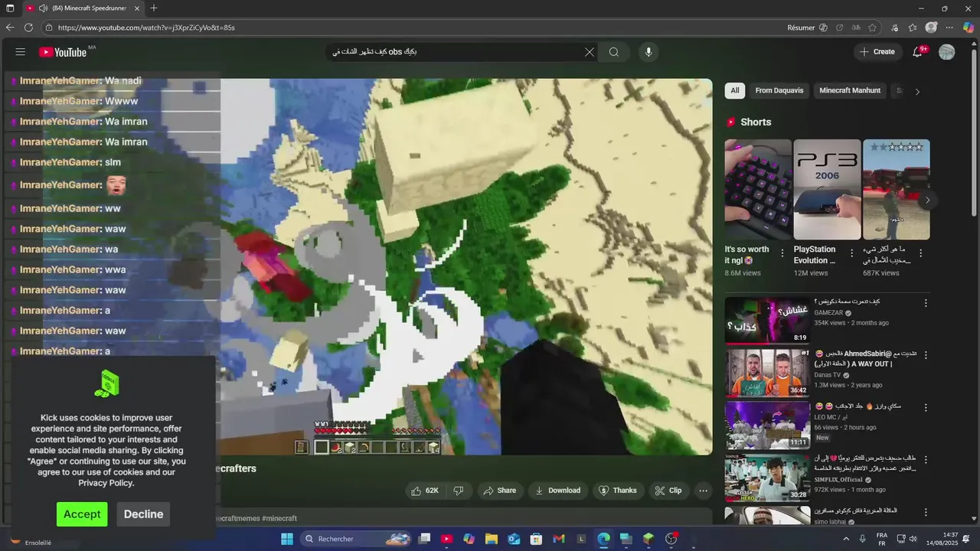
Task: Open options for It's so worth it Short
Action: click(782, 253)
